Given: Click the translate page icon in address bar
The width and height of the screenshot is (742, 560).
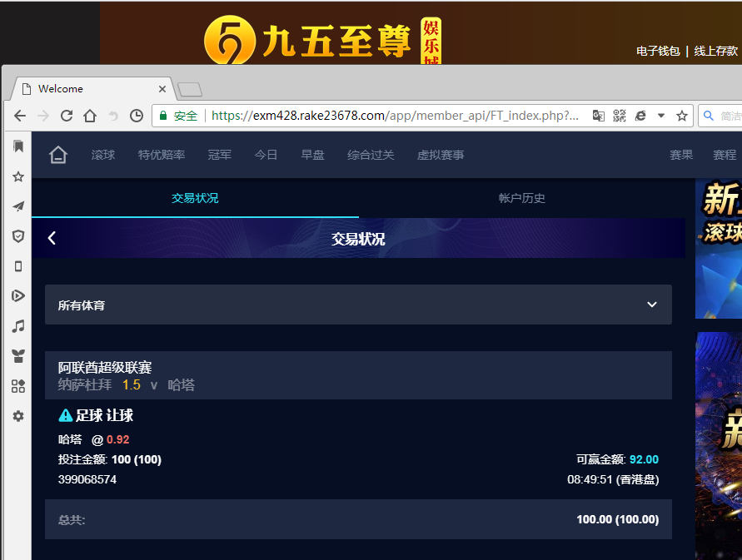Looking at the screenshot, I should pyautogui.click(x=599, y=116).
